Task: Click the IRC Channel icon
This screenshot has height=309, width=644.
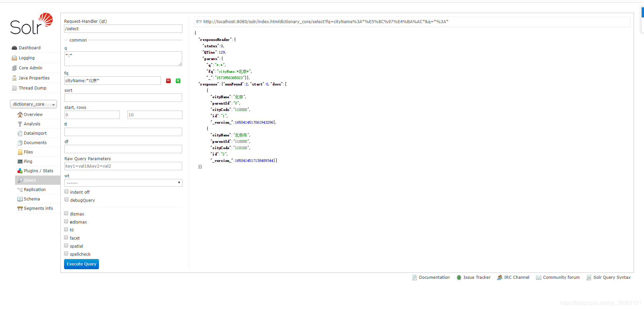Action: click(500, 277)
